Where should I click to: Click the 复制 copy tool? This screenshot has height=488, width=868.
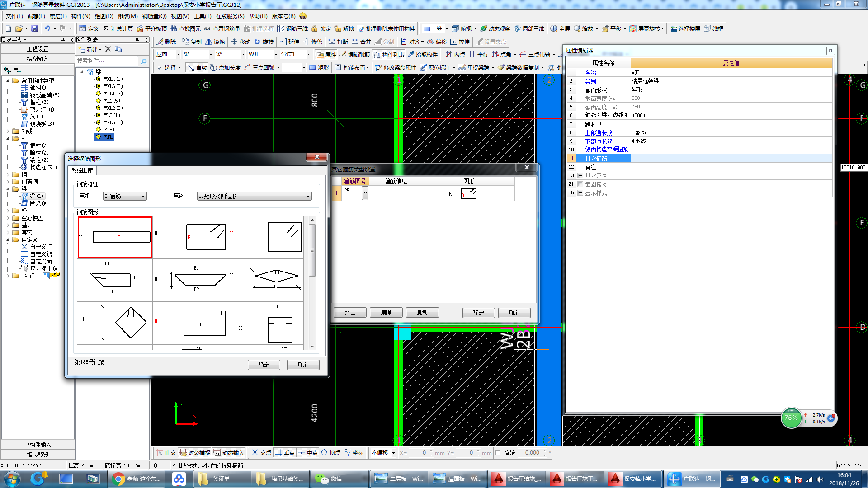point(192,42)
